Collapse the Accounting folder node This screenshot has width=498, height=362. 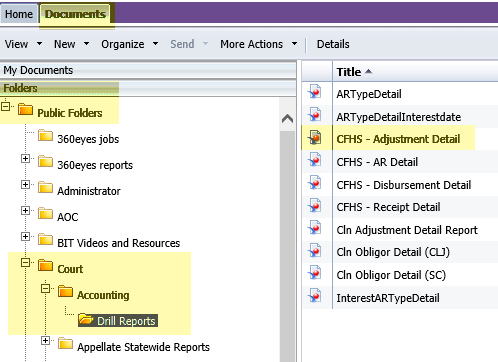tap(45, 289)
